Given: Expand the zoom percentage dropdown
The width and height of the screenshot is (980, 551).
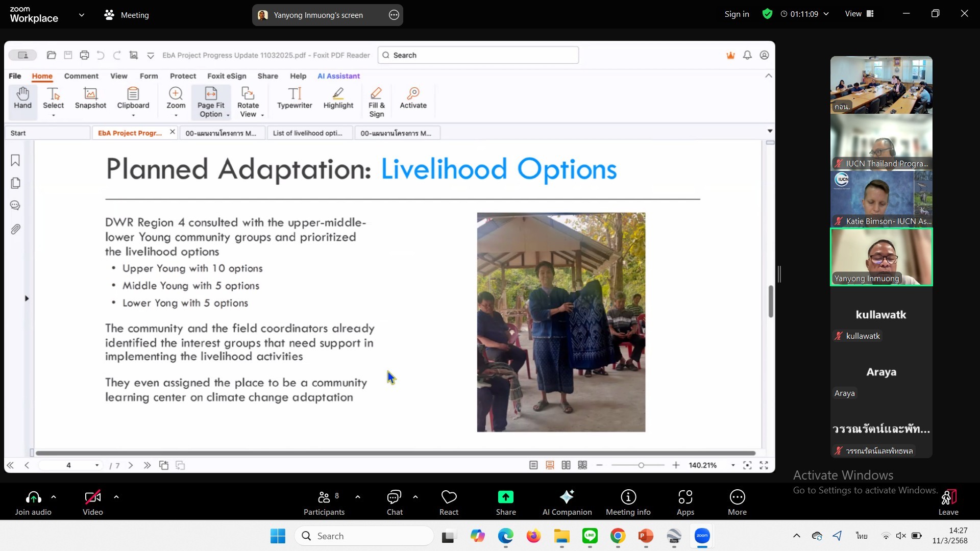Looking at the screenshot, I should tap(733, 465).
